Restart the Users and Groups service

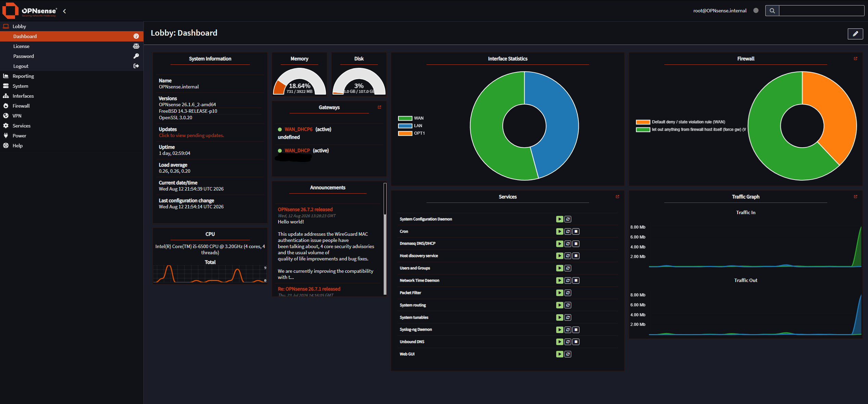coord(568,268)
